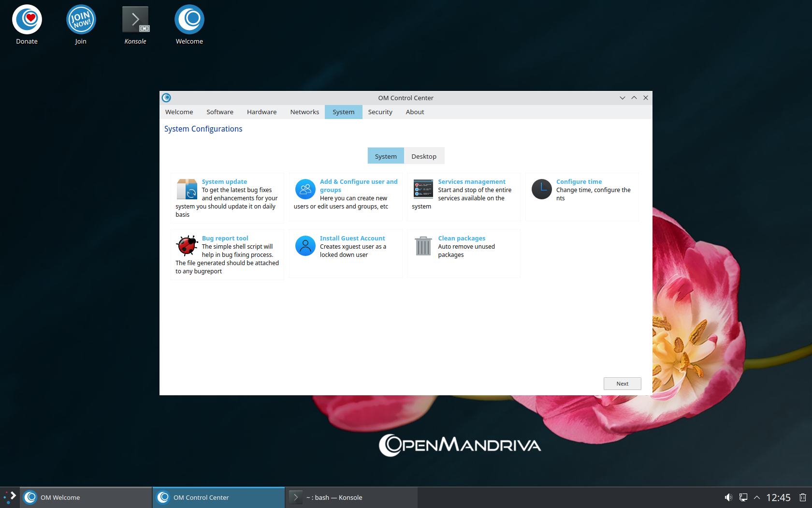
Task: Click the Clean packages trash icon
Action: [x=423, y=246]
